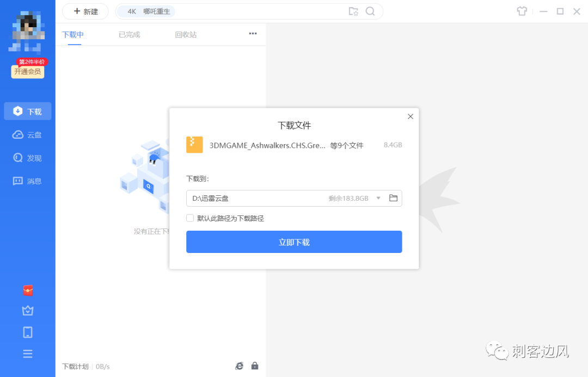
Task: Check 默认此路径为下载路径 checkbox
Action: click(190, 218)
